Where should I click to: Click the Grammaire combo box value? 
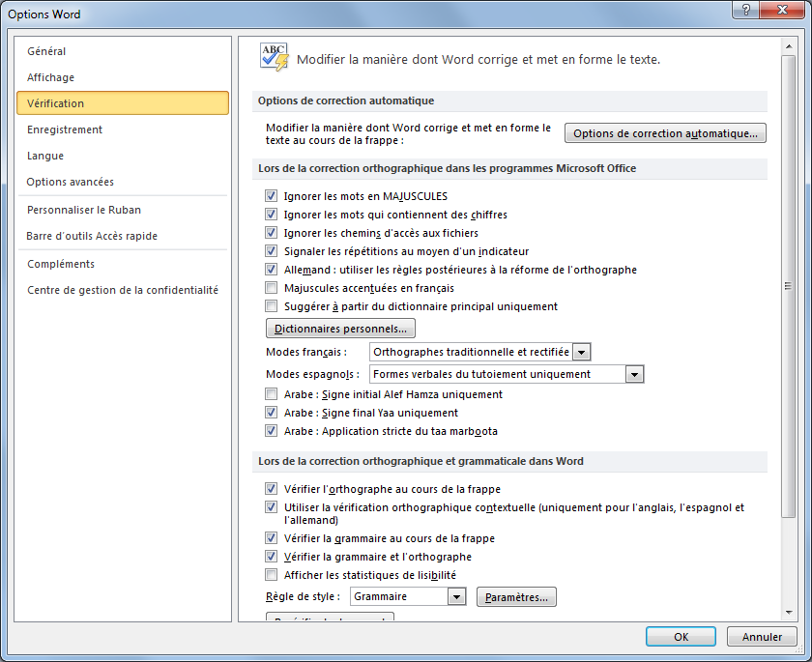coord(398,596)
